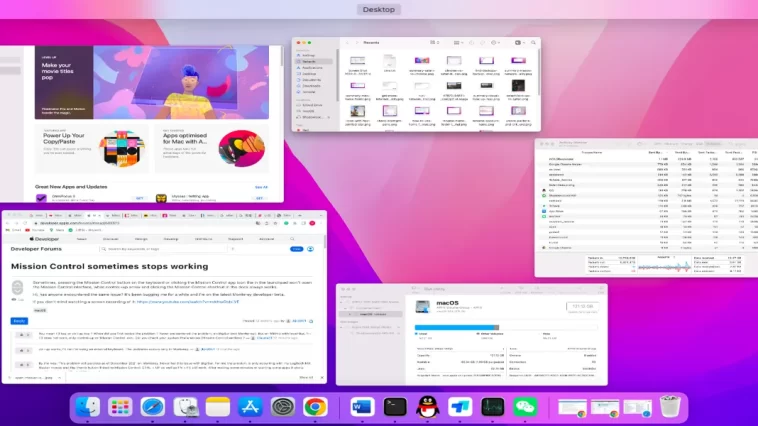Click the blue Post button in Developer Forums
The width and height of the screenshot is (758, 426).
[x=296, y=249]
